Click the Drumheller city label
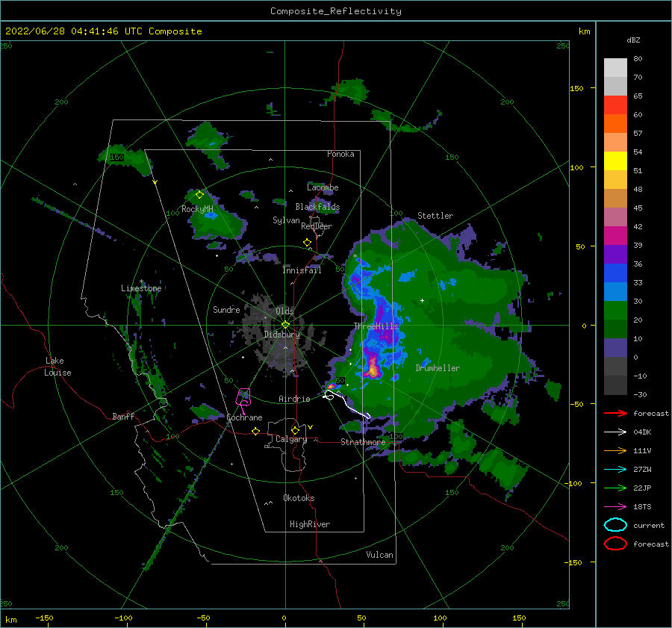The height and width of the screenshot is (628, 672). pyautogui.click(x=438, y=368)
